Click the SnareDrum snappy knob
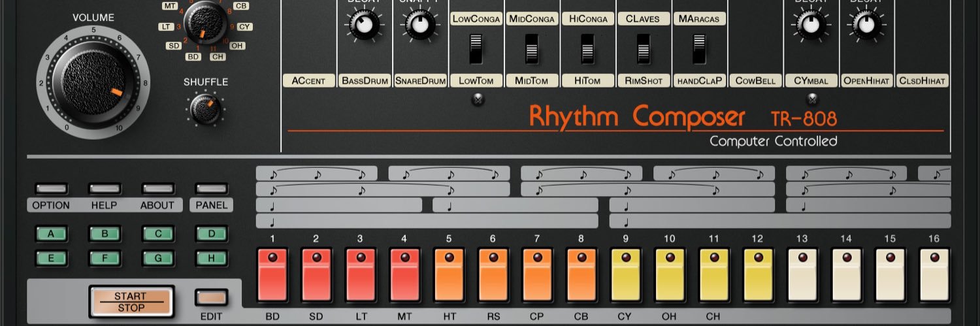Image resolution: width=980 pixels, height=326 pixels. (x=421, y=25)
